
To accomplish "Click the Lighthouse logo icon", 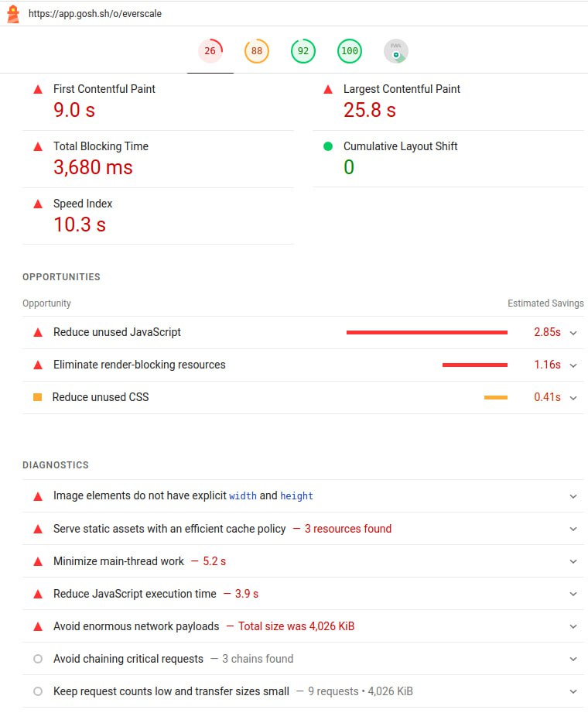I will coord(12,13).
